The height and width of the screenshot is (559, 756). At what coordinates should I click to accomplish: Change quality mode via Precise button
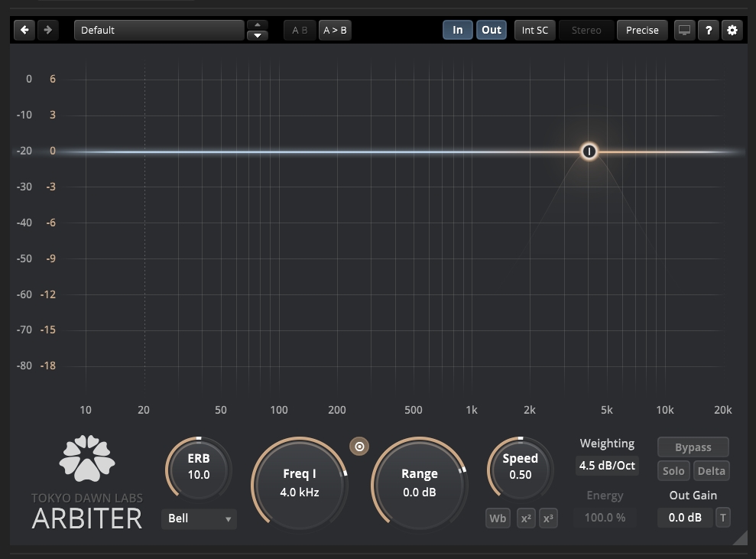pyautogui.click(x=642, y=30)
